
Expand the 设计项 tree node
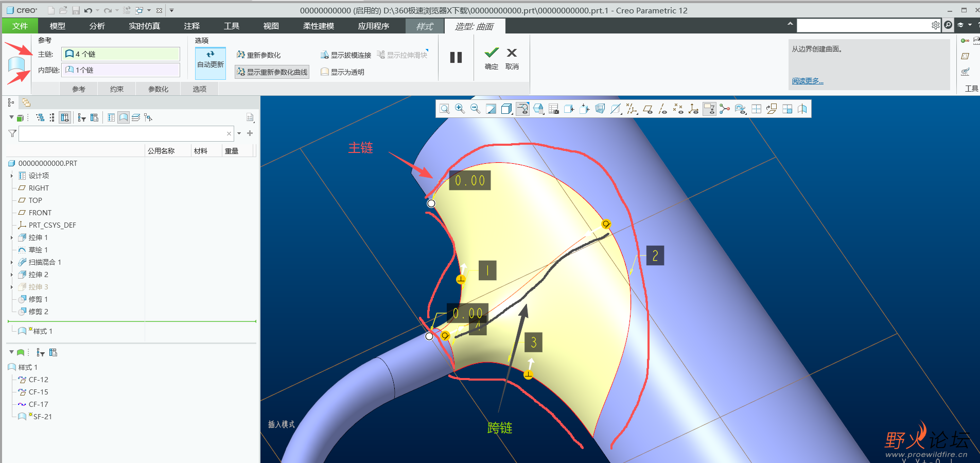(12, 176)
